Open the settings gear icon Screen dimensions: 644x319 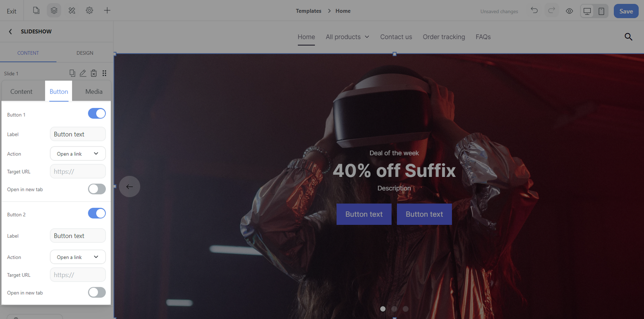pyautogui.click(x=89, y=10)
